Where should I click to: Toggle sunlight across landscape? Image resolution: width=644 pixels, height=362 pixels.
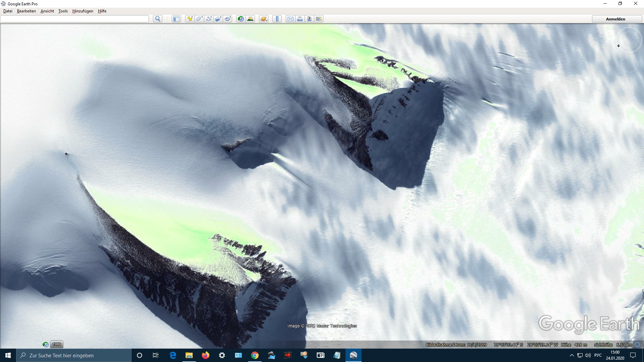click(x=250, y=19)
